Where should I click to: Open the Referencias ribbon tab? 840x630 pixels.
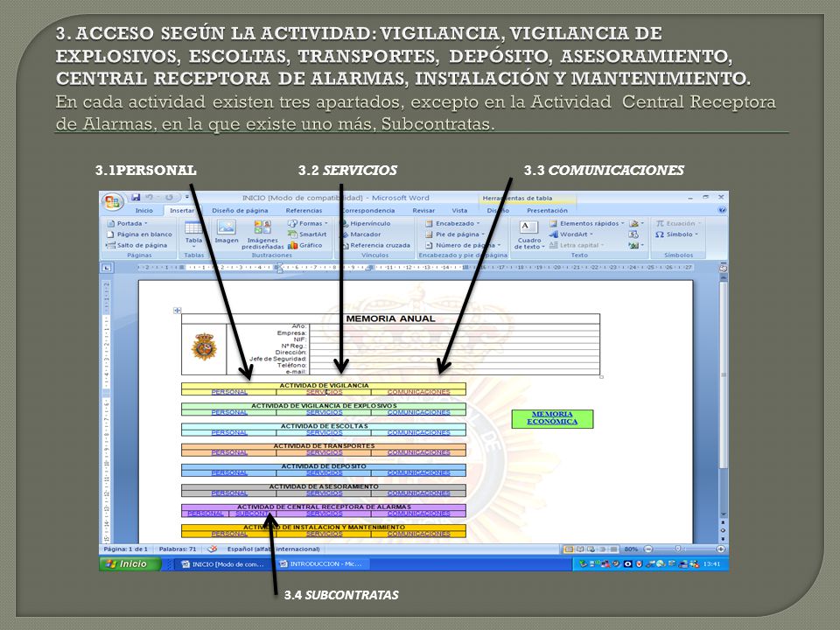[x=304, y=211]
